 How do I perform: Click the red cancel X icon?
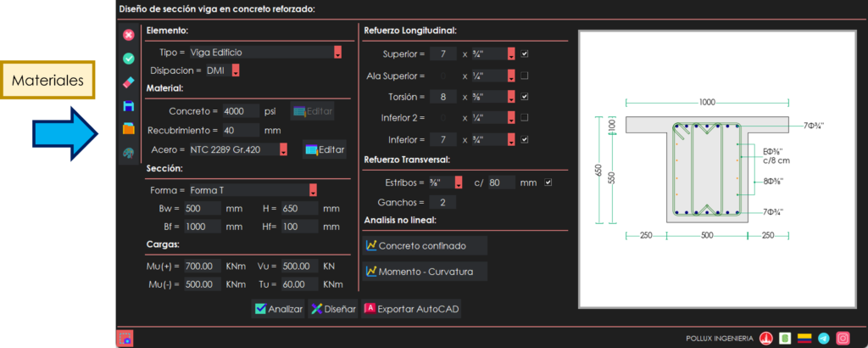point(128,35)
